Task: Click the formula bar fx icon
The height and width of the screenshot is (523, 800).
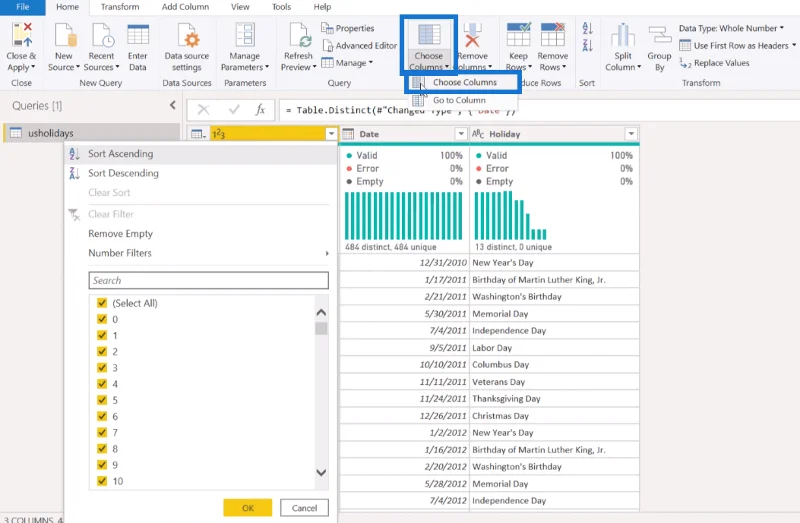Action: [260, 110]
